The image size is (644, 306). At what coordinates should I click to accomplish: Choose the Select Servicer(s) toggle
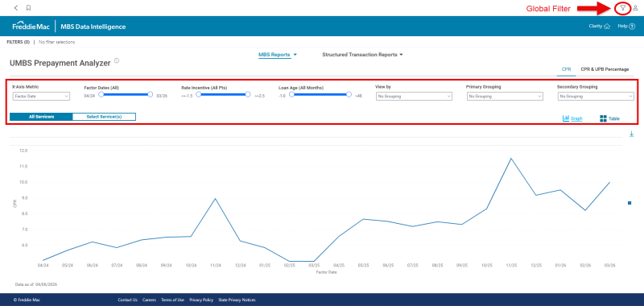tap(104, 117)
